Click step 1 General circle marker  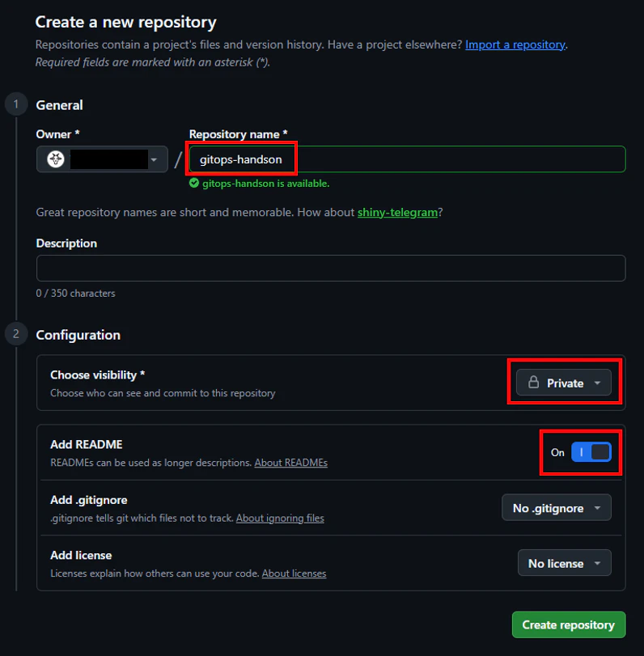tap(16, 104)
